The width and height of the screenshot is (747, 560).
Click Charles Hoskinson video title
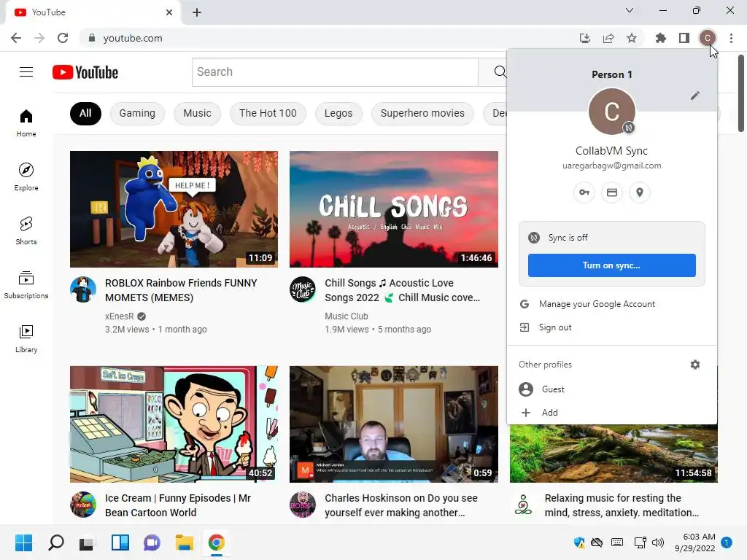[401, 505]
